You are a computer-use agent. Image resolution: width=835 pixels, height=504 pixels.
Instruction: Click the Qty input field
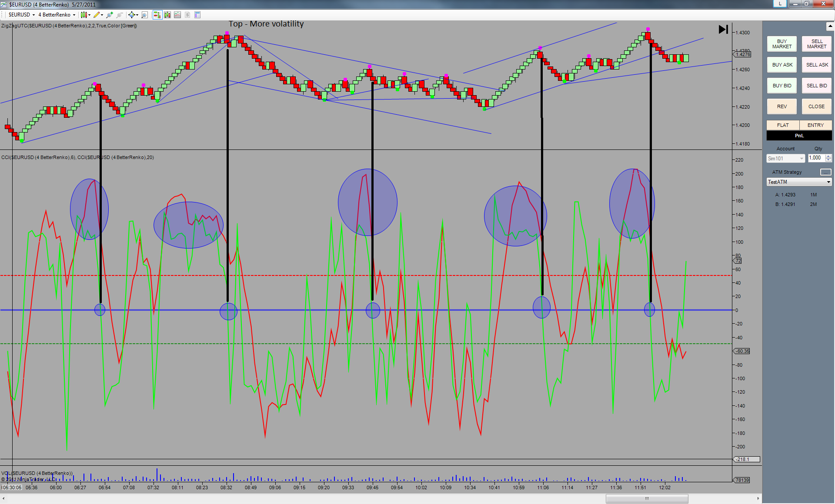click(x=816, y=158)
